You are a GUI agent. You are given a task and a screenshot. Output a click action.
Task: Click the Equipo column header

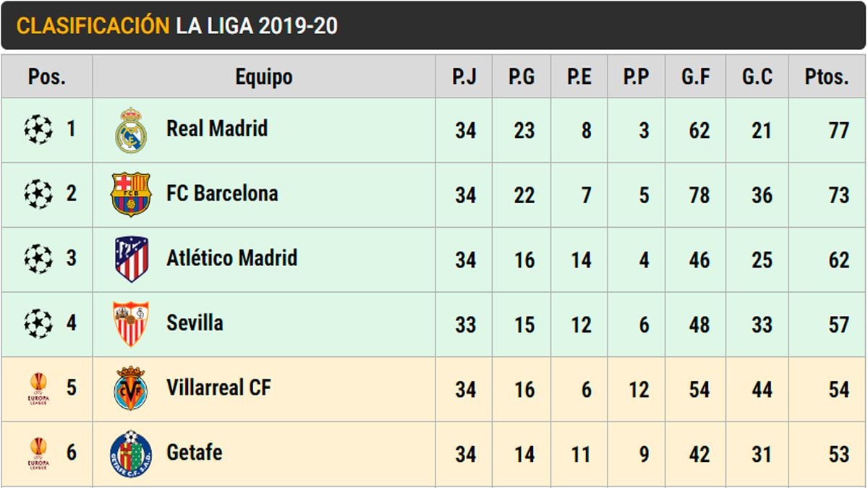point(264,77)
